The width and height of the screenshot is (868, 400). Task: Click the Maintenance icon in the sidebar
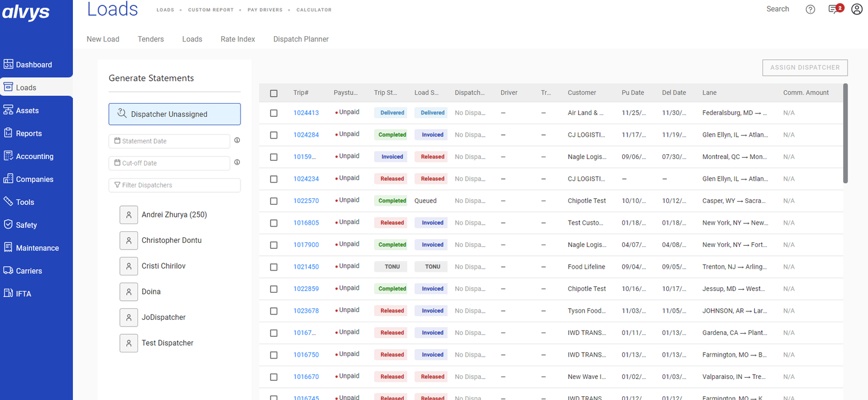click(8, 248)
